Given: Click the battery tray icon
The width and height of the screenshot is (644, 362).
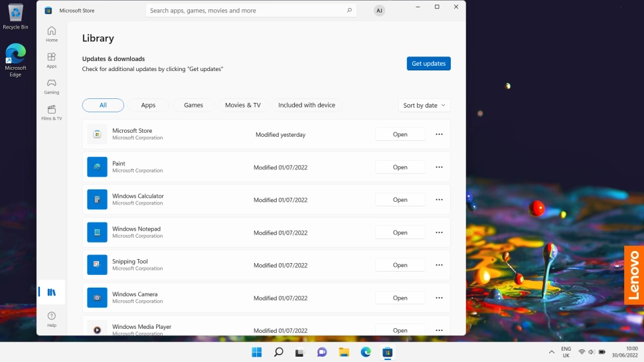Looking at the screenshot, I should (x=602, y=352).
